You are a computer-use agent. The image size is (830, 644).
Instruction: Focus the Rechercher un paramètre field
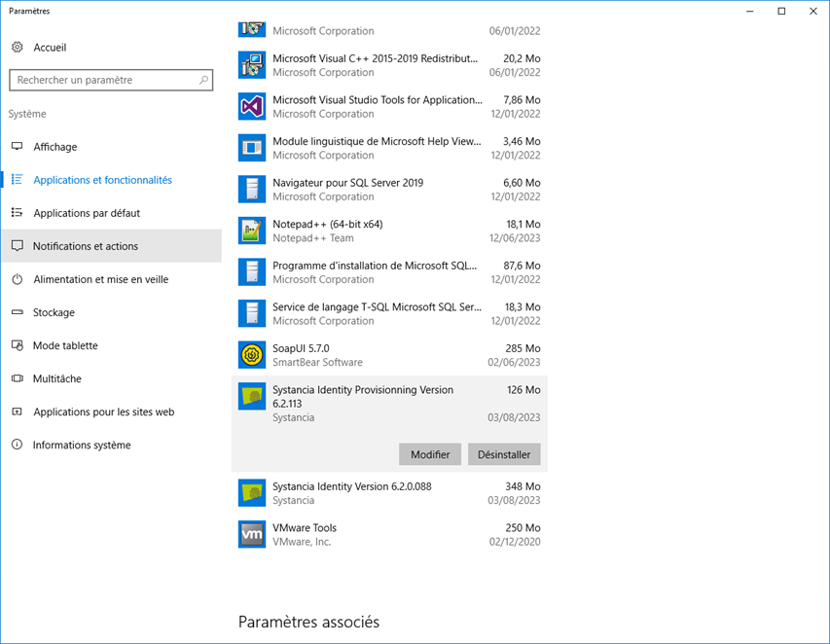click(111, 80)
